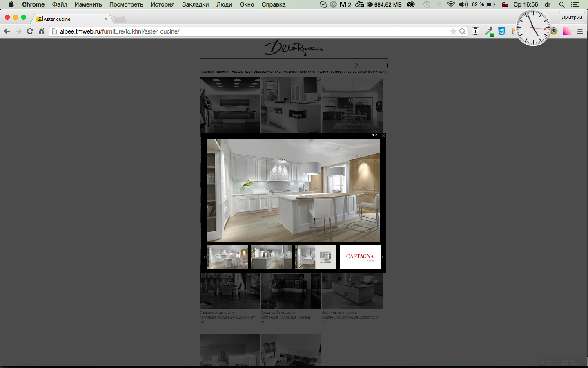Open the Chrome hamburger menu
Image resolution: width=588 pixels, height=368 pixels.
(x=580, y=31)
